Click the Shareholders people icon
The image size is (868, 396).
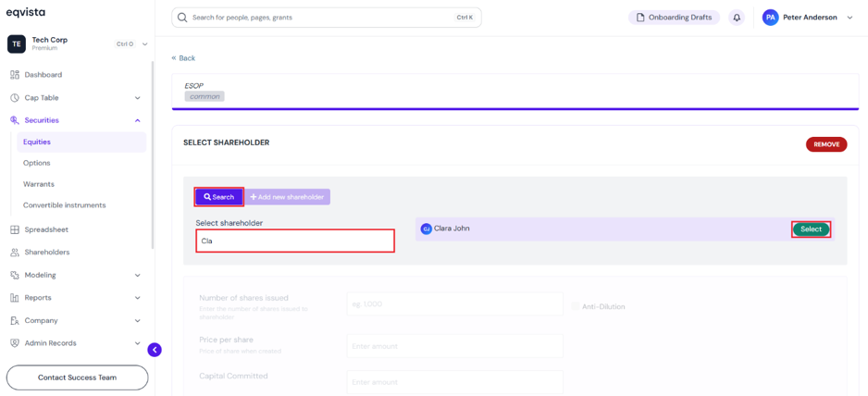tap(15, 252)
